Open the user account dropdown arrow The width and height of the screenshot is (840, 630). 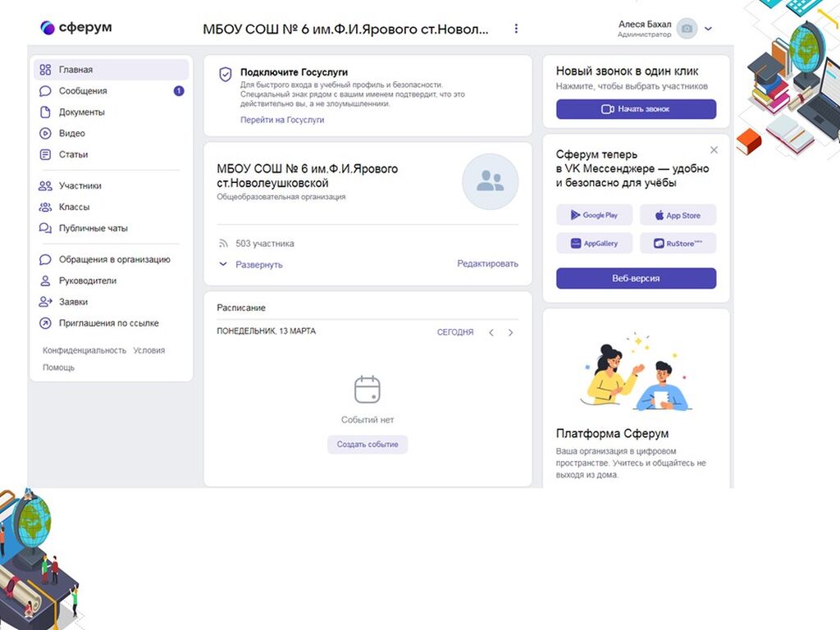[x=709, y=29]
